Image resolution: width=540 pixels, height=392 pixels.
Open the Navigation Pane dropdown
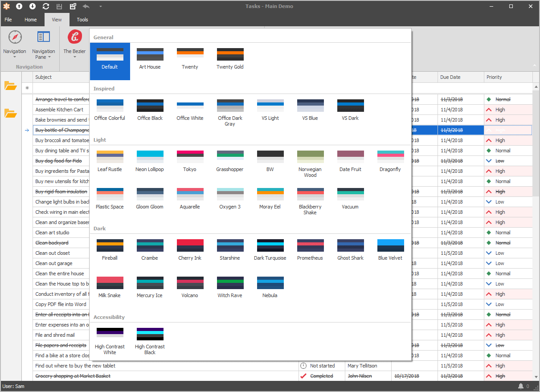click(x=44, y=45)
